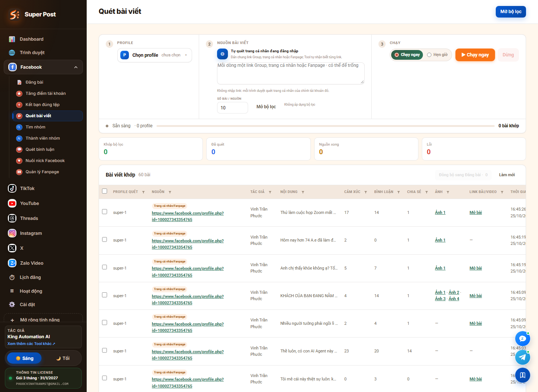Click the orange Chạy ngay button
Viewport: 538px width, 392px height.
(475, 55)
